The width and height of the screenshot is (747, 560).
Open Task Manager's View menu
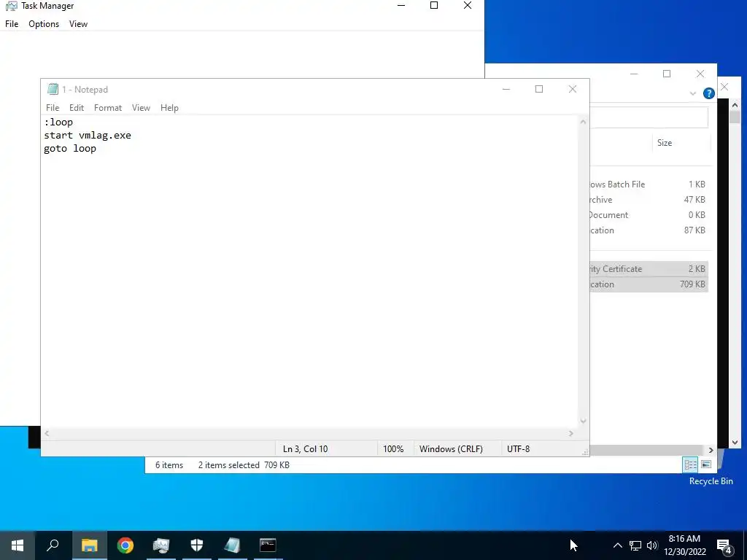pos(78,24)
